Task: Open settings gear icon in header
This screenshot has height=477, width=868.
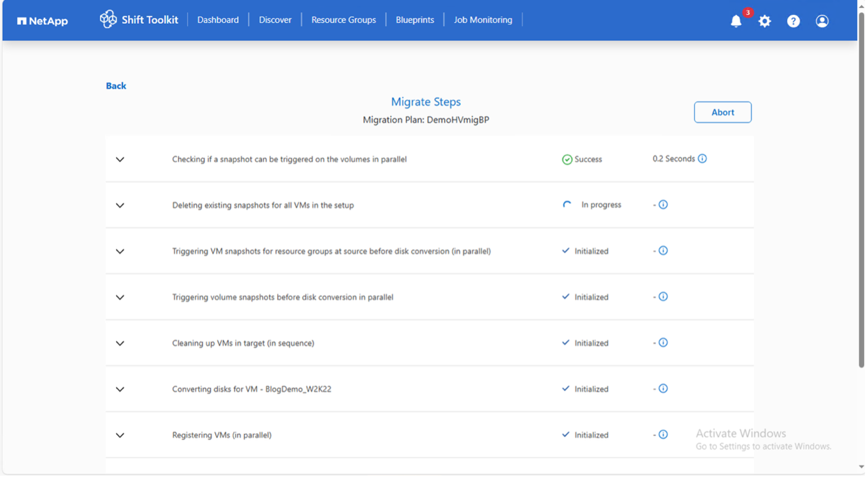Action: pos(765,21)
